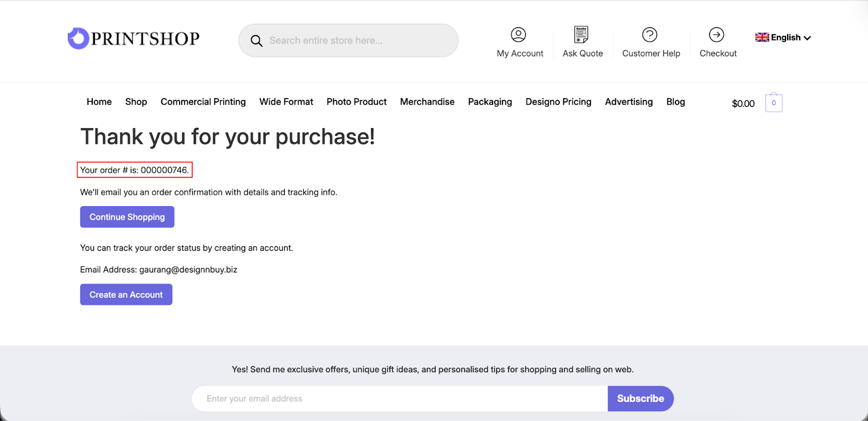The image size is (868, 421).
Task: Open the Commercial Printing menu
Action: (x=203, y=102)
